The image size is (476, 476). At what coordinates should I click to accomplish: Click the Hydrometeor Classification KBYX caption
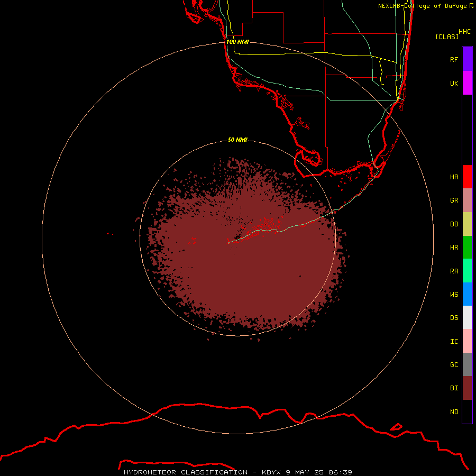click(237, 472)
